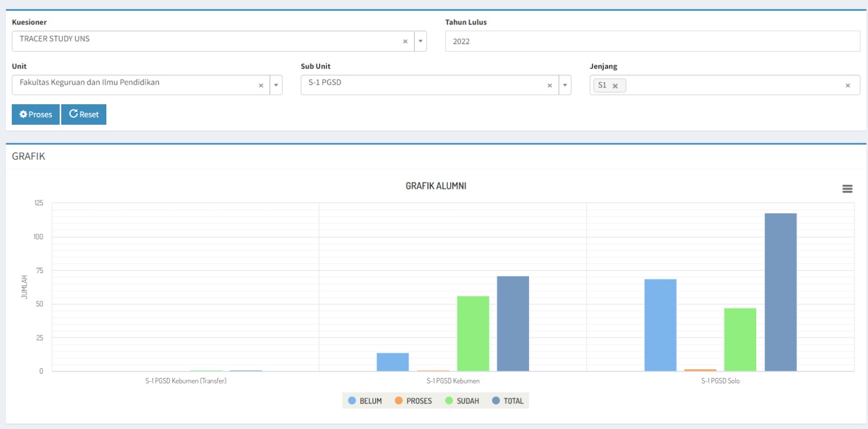Select the BELUM bar for S-1 PGSD Solo
The width and height of the screenshot is (868, 429).
(660, 325)
